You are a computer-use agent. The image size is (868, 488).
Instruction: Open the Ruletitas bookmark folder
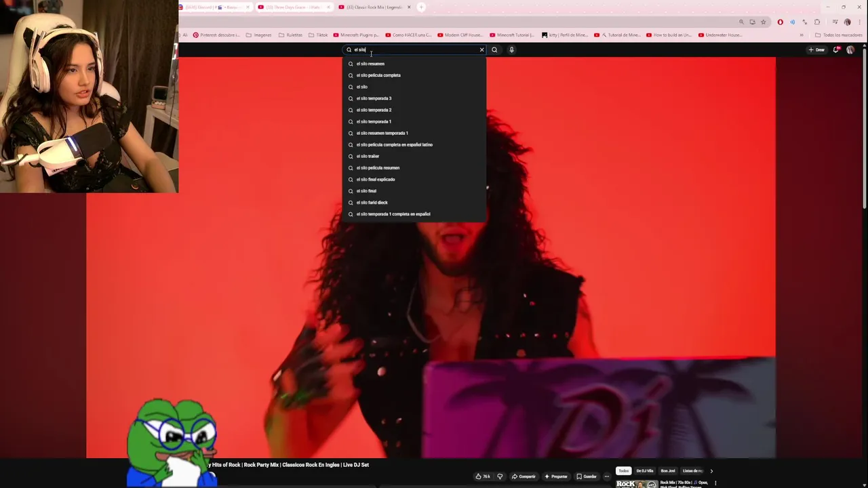coord(290,35)
